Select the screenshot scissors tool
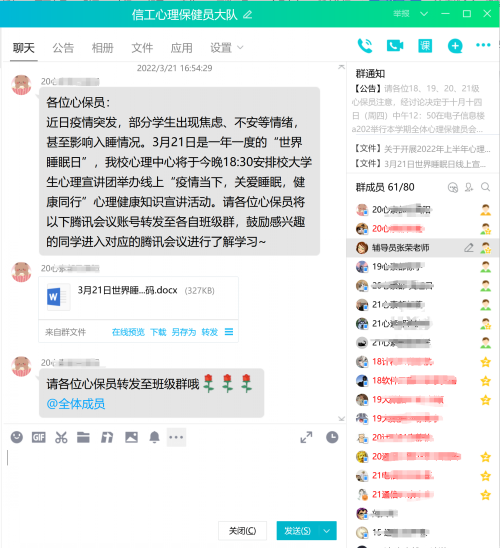Screen dimensions: 500x548 coord(61,437)
